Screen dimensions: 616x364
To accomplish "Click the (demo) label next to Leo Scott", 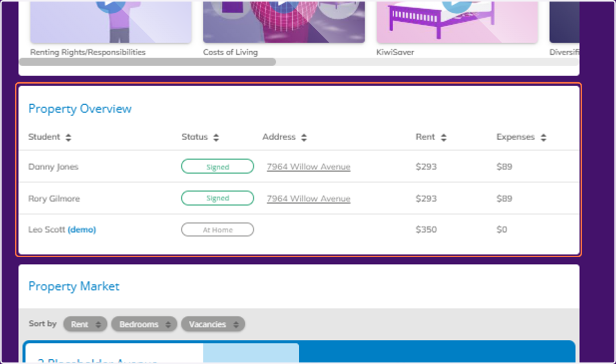I will (82, 229).
